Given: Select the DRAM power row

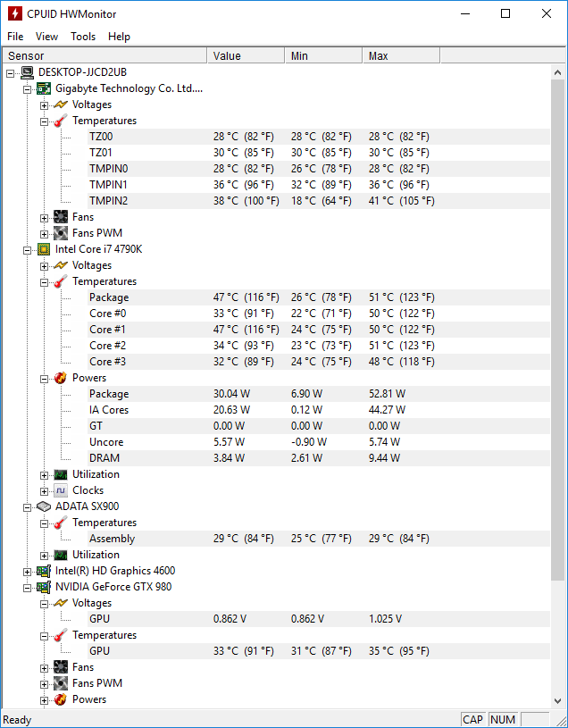Looking at the screenshot, I should tap(318, 458).
